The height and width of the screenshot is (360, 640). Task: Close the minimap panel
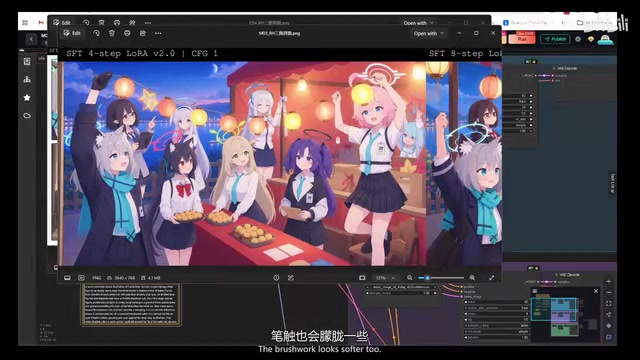(596, 291)
